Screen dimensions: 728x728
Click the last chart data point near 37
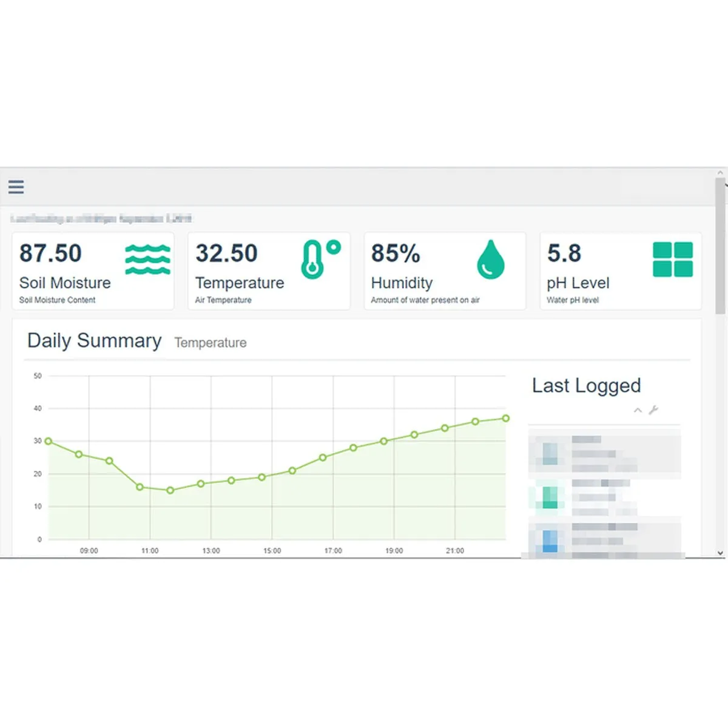tap(506, 418)
